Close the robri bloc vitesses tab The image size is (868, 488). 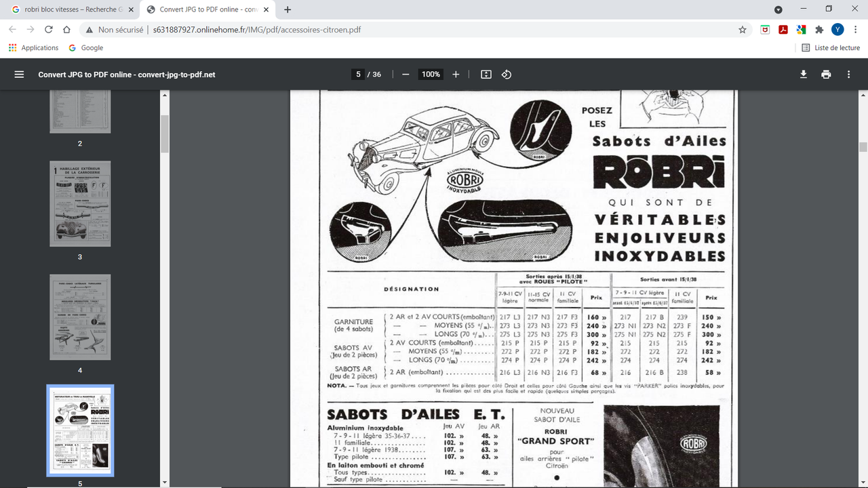point(131,9)
